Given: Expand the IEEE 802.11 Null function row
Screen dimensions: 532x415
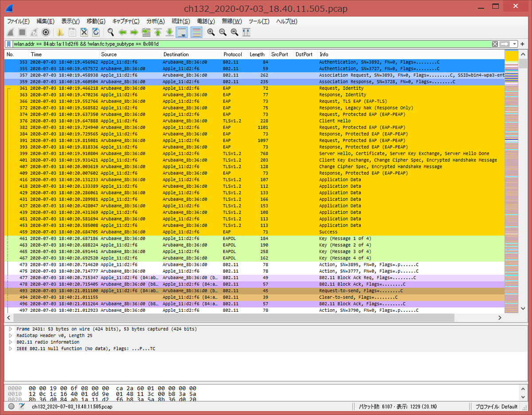Looking at the screenshot, I should click(x=11, y=349).
